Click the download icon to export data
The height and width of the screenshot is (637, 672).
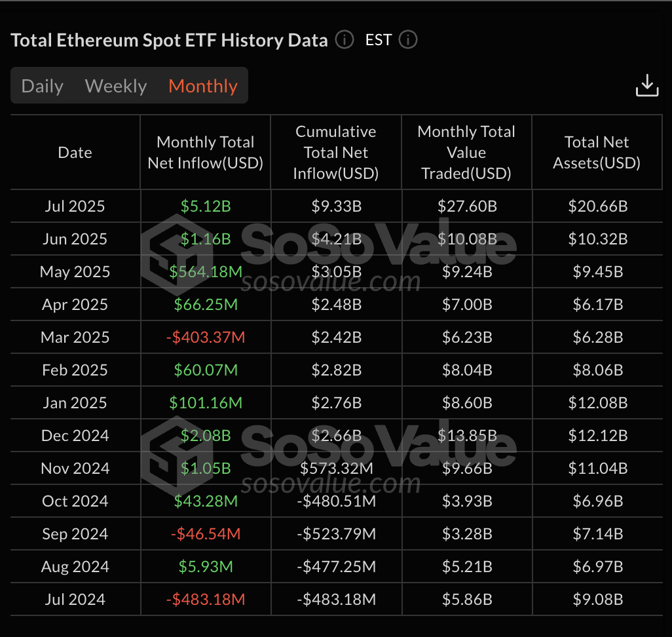pyautogui.click(x=647, y=85)
